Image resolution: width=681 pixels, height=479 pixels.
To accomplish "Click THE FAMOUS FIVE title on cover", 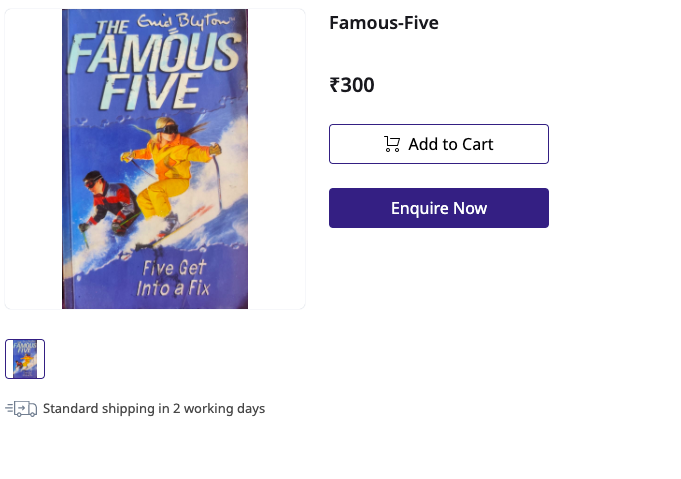I will (154, 65).
